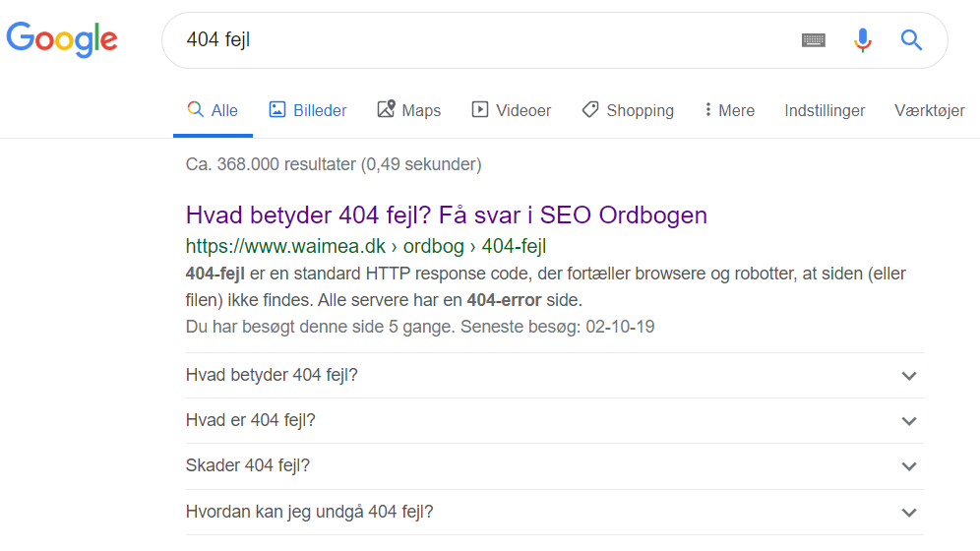This screenshot has height=551, width=980.
Task: Open the on-screen keyboard icon
Action: (x=813, y=40)
